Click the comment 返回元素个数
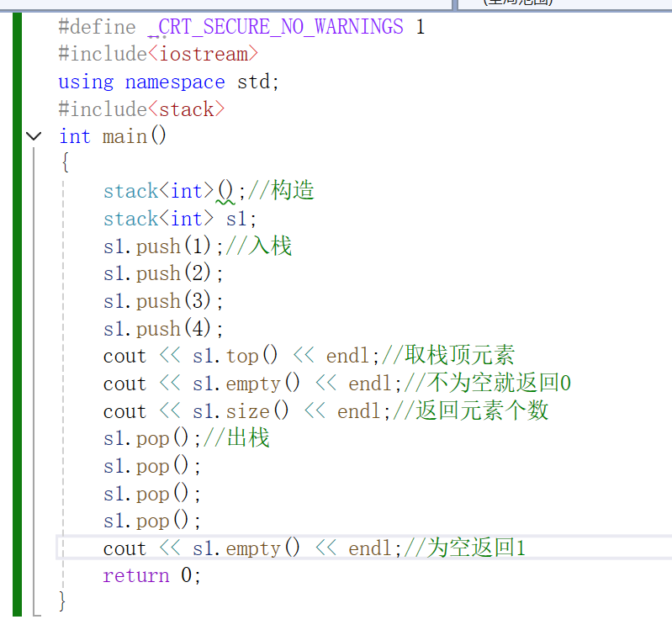The width and height of the screenshot is (672, 630). coord(471,411)
